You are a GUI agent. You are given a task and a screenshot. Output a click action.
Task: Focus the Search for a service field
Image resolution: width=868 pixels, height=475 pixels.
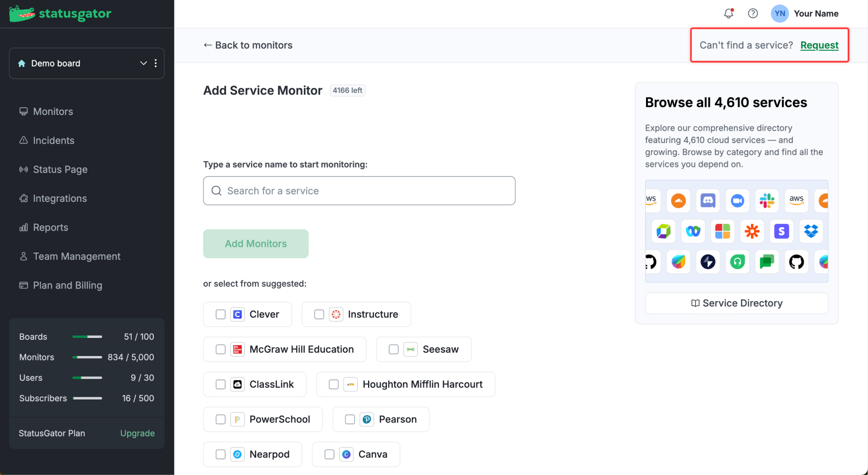359,191
